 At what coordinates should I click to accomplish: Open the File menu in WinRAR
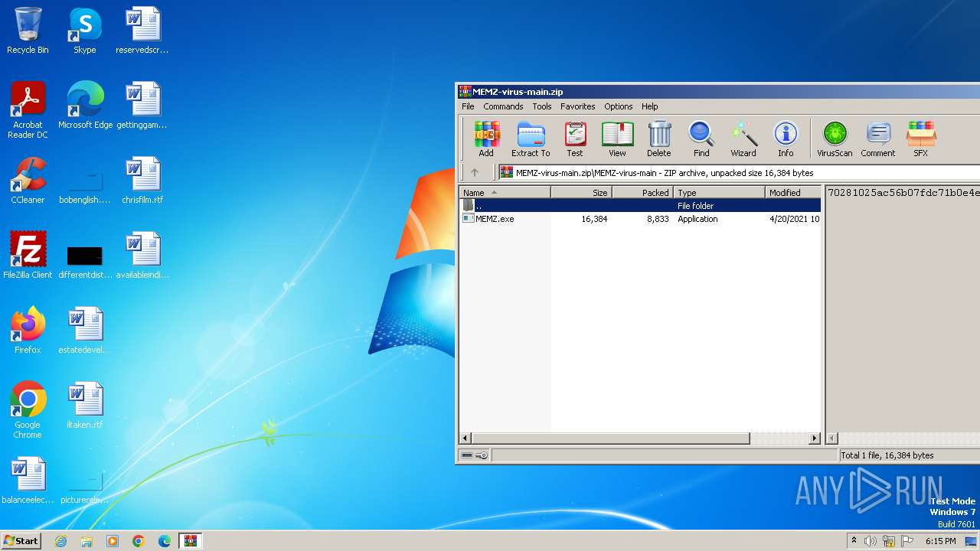tap(468, 106)
